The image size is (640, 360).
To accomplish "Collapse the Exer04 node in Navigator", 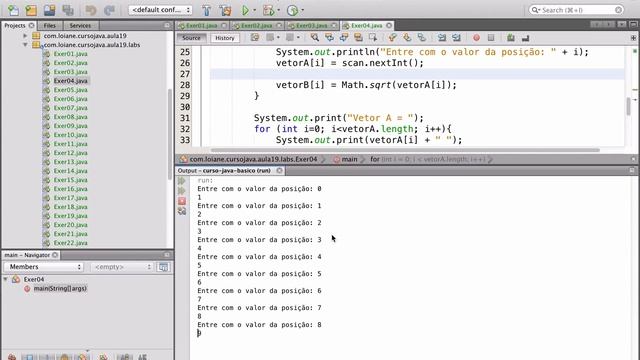I will [x=6, y=280].
